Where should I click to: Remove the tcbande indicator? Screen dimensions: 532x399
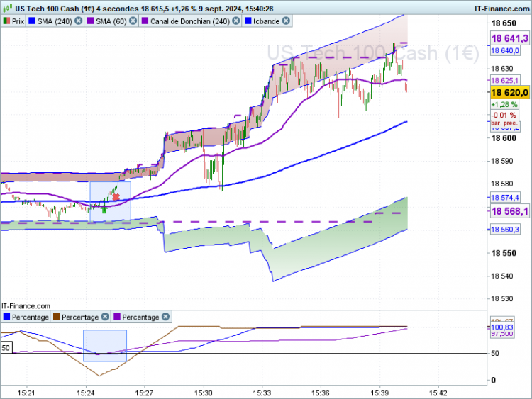pyautogui.click(x=286, y=21)
